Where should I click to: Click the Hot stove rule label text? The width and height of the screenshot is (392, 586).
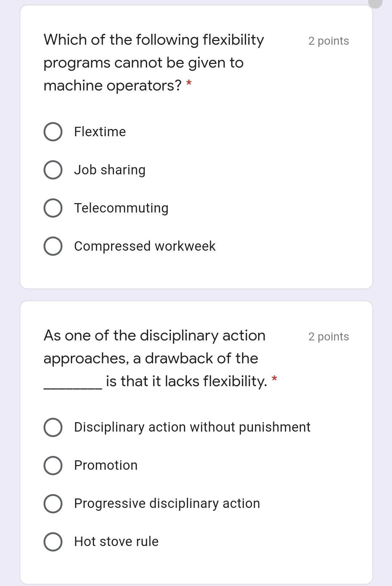[x=116, y=541]
